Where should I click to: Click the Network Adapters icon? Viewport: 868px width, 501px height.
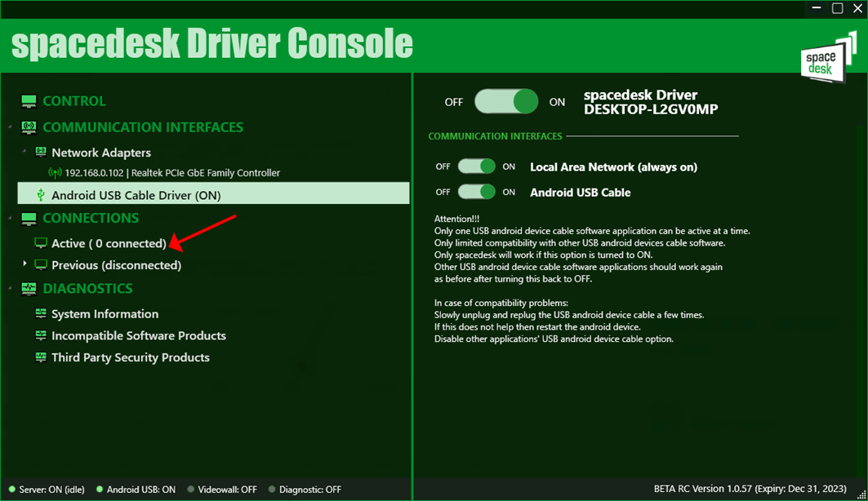(41, 152)
